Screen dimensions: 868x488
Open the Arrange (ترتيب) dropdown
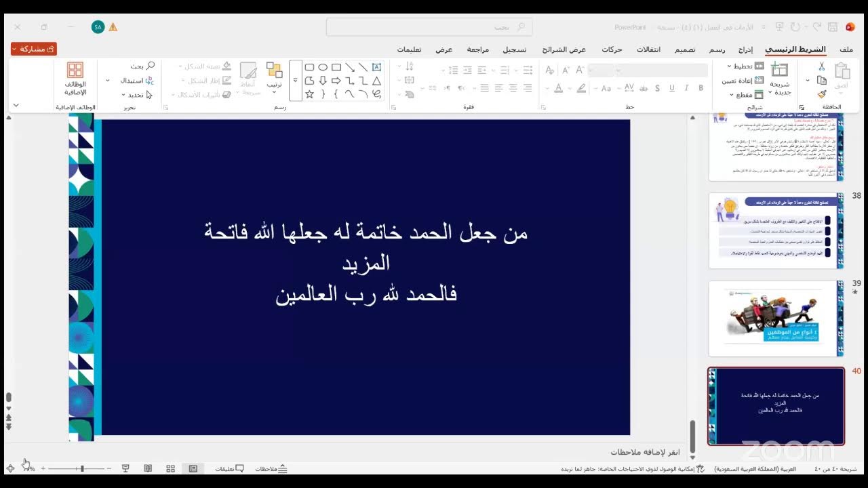click(274, 76)
